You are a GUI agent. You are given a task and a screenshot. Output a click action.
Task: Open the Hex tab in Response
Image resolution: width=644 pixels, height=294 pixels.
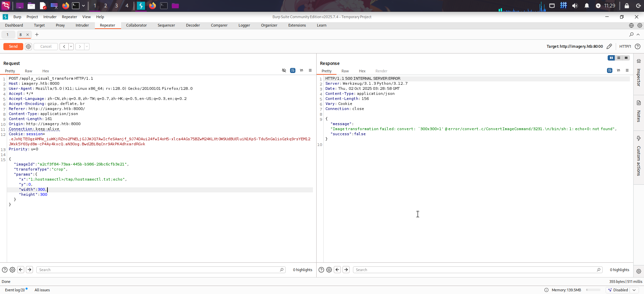(362, 71)
